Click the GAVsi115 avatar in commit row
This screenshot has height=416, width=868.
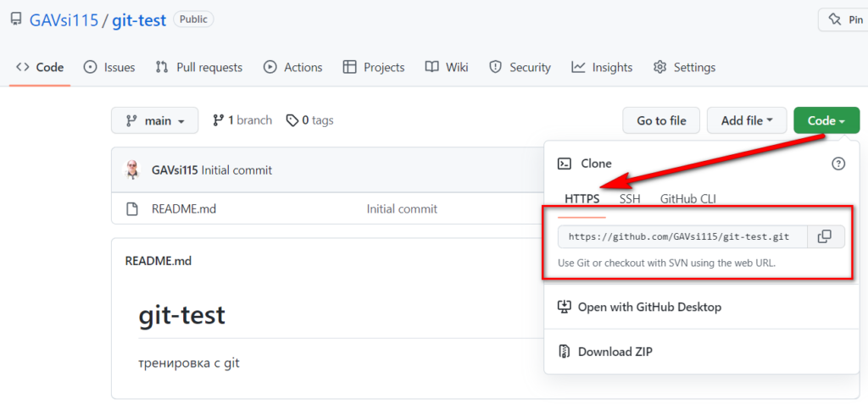131,170
